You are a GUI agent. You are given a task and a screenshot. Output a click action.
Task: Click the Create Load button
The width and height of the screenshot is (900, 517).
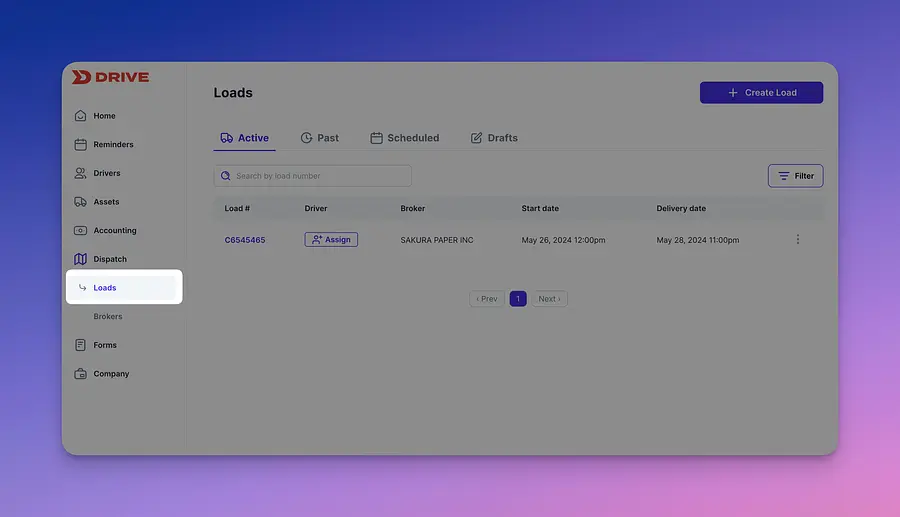761,92
